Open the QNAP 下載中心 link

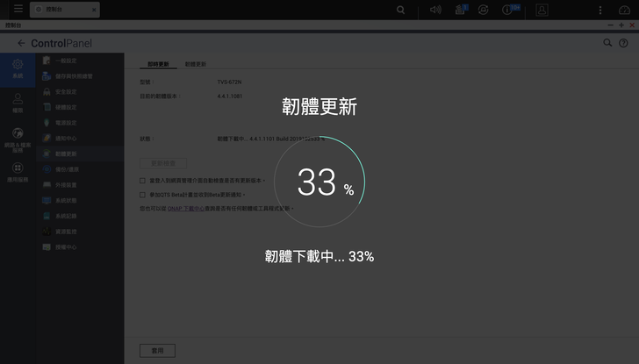[x=185, y=210]
